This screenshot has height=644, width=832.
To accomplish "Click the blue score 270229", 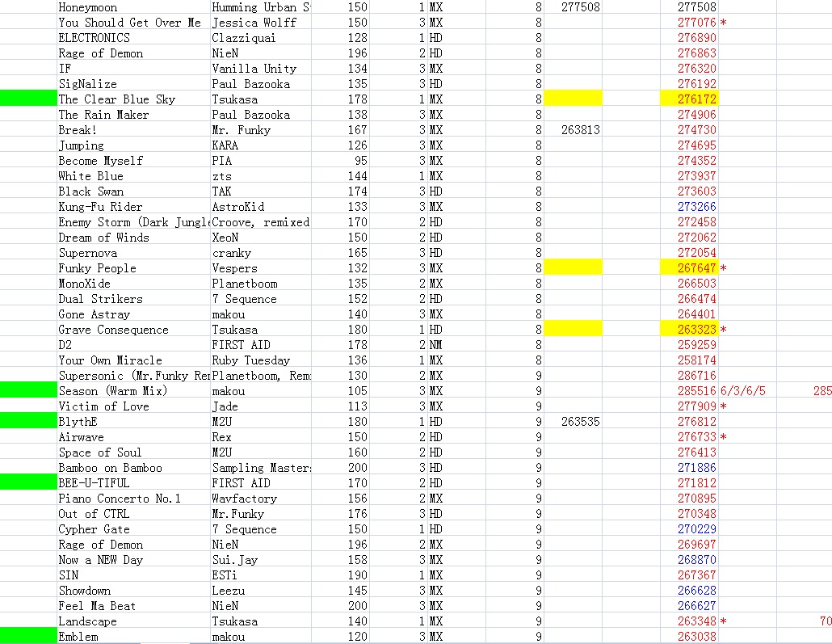I will (689, 529).
